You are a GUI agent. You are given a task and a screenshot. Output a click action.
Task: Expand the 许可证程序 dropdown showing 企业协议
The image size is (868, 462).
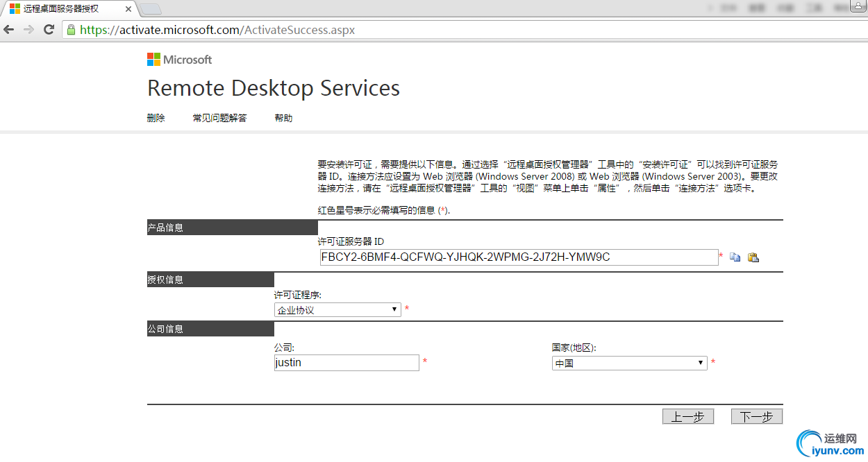click(337, 309)
